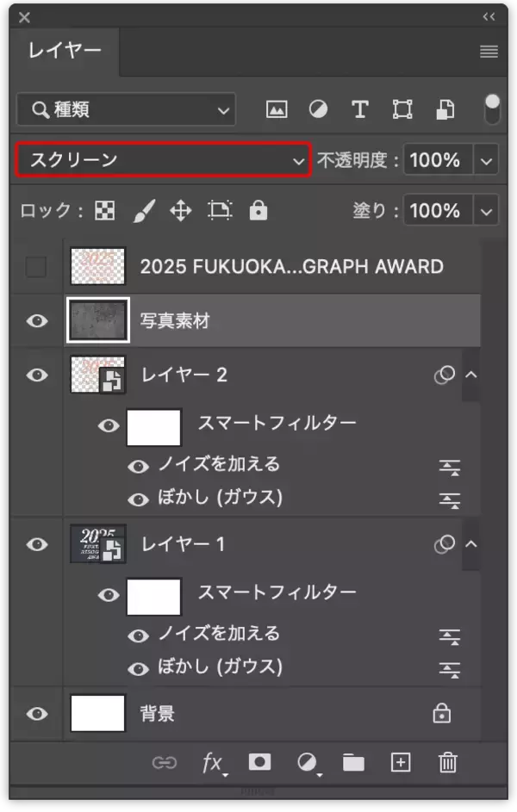
Task: Prevent auto-nesting into artboards lock icon
Action: pos(220,211)
